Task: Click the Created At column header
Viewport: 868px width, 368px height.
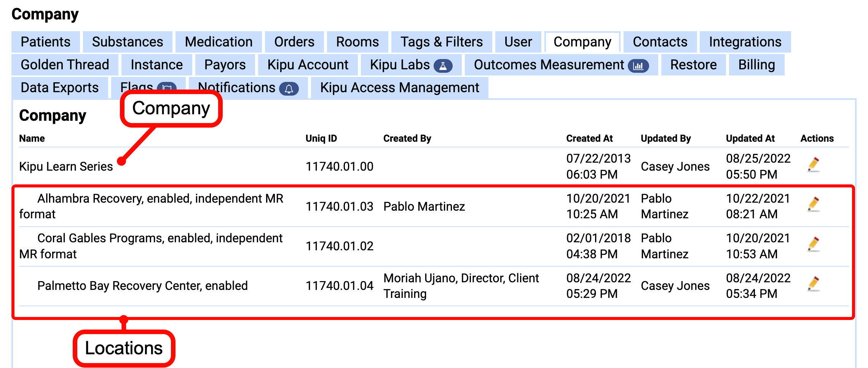Action: [589, 138]
